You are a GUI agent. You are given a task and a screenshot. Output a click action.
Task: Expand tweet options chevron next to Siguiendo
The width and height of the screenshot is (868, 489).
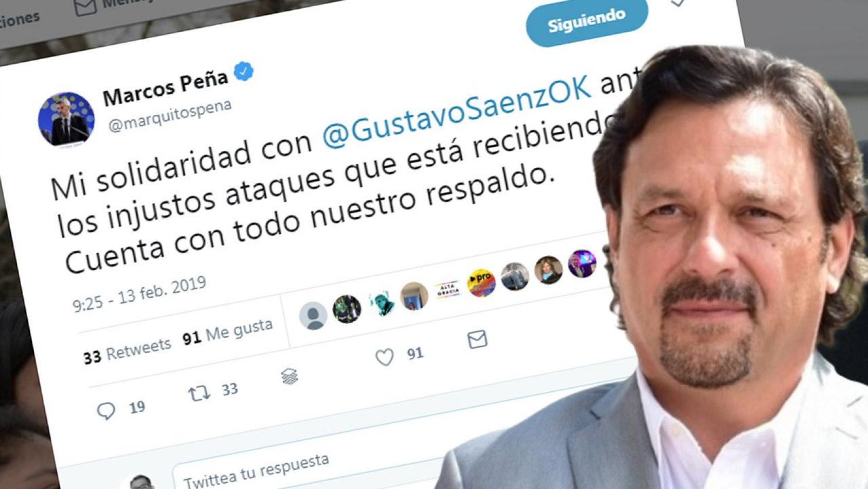(679, 3)
